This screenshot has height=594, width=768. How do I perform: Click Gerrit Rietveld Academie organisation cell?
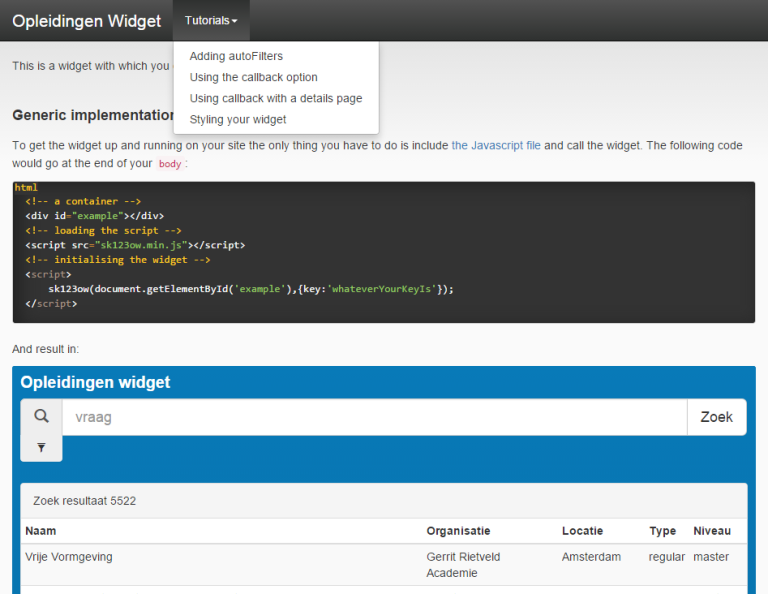click(463, 565)
